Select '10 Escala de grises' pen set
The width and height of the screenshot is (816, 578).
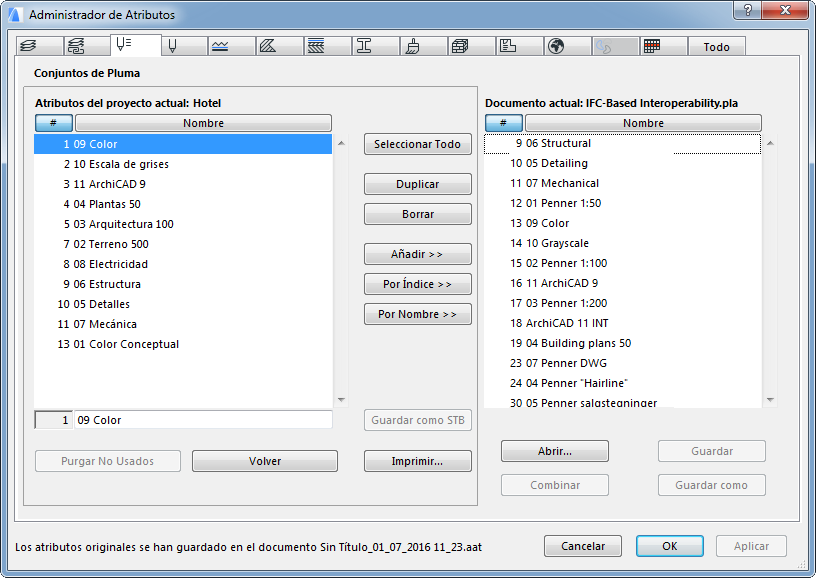click(183, 164)
